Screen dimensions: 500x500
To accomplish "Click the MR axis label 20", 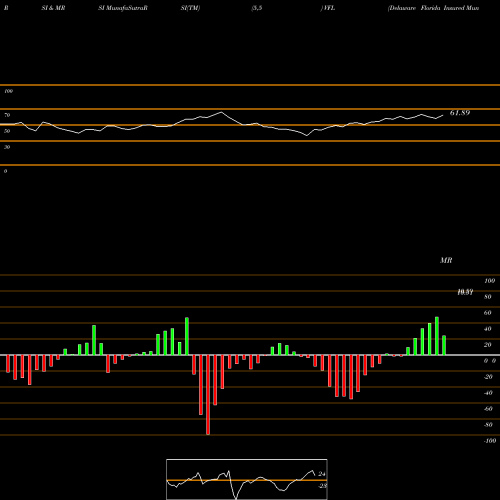I will [488, 345].
